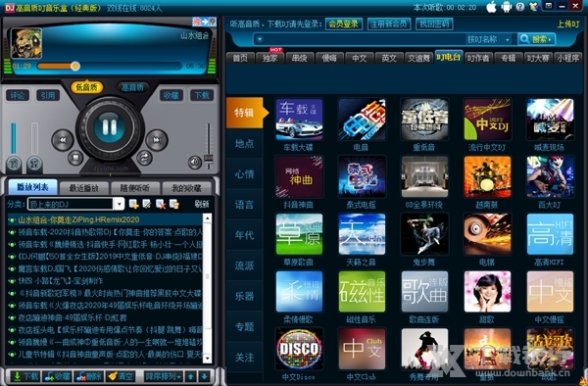Screen dimensions: 588x386
Task: Open the 串烧 tab
Action: click(299, 58)
